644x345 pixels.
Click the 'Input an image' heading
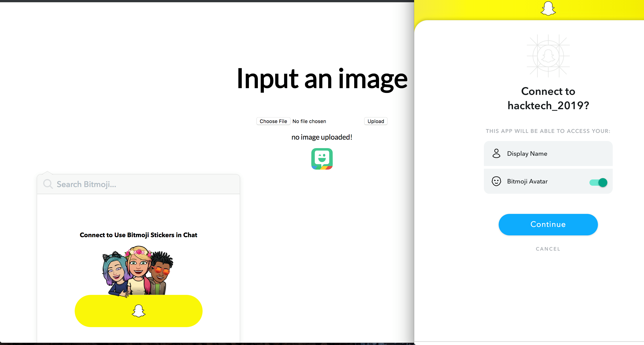(322, 79)
